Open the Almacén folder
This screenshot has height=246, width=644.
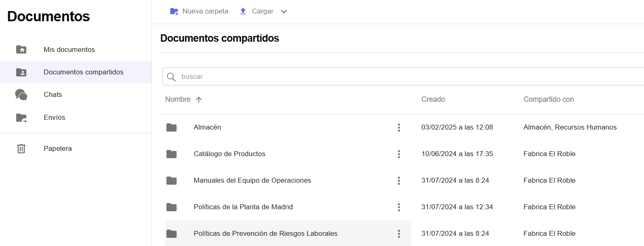coord(207,127)
